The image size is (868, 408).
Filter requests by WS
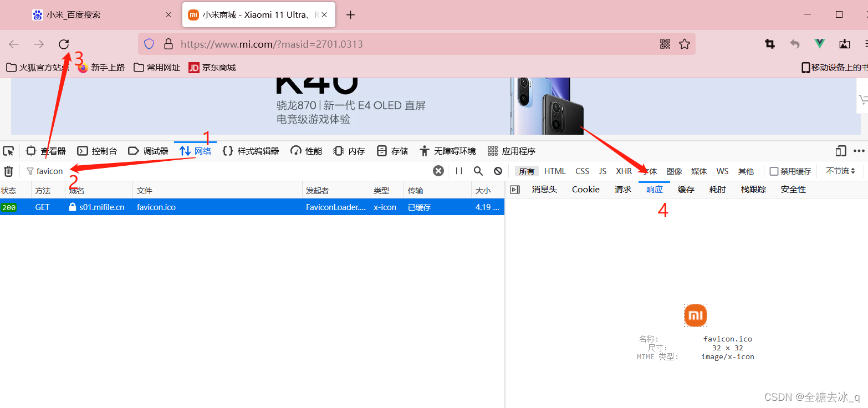click(722, 171)
